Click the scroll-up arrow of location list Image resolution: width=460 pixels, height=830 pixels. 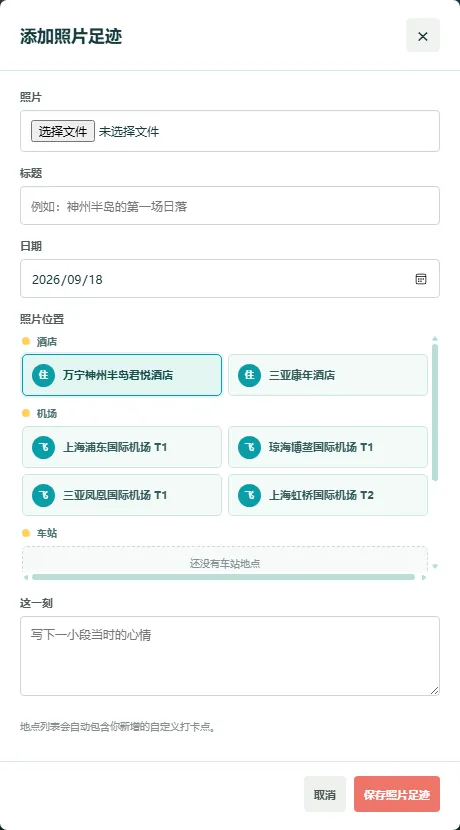tap(435, 338)
